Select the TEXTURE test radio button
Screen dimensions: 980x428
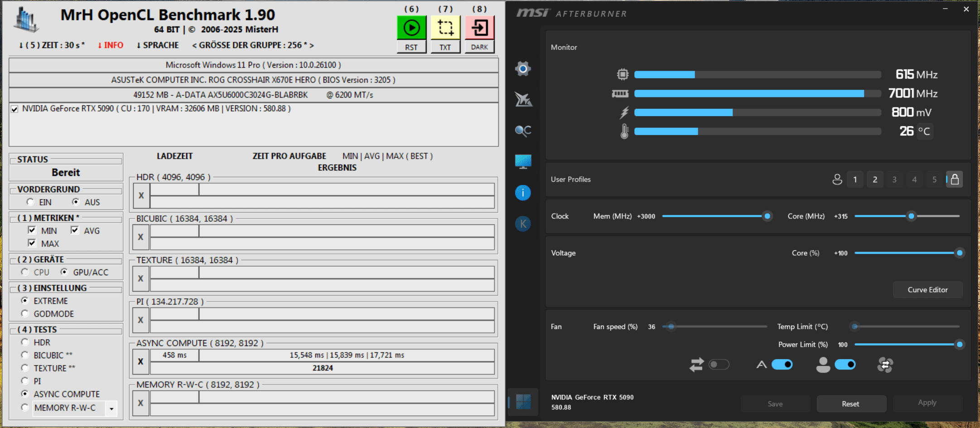[x=25, y=368]
